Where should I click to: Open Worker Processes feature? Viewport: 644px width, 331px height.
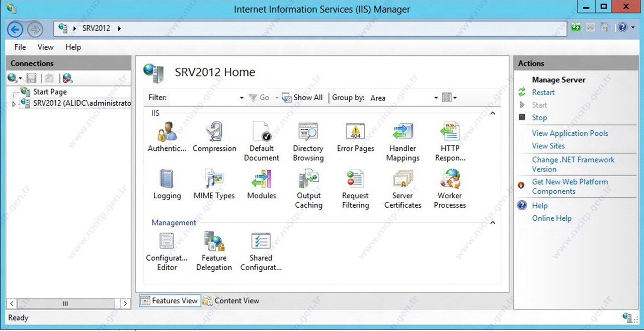450,180
